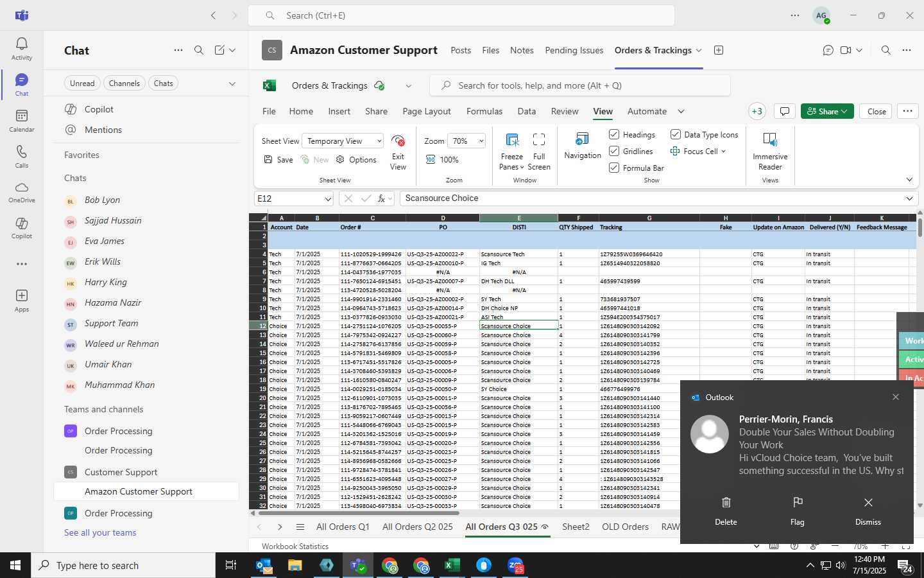The height and width of the screenshot is (578, 924).
Task: Search chats with magnifier icon in Chat header
Action: coord(199,50)
